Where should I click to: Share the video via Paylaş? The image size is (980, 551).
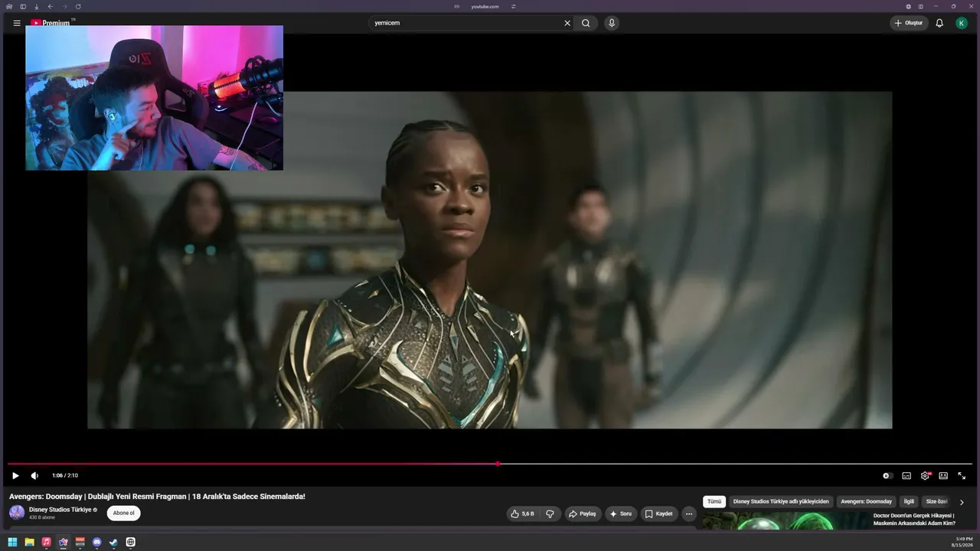pos(583,514)
